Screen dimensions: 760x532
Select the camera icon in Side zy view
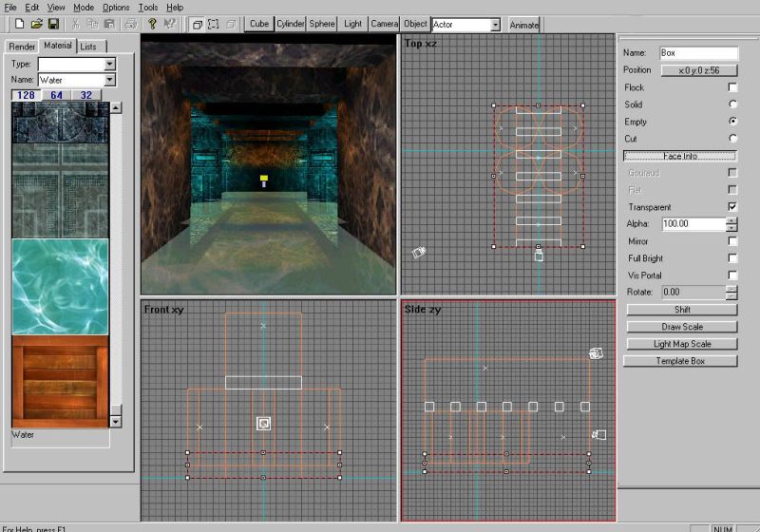[x=599, y=435]
